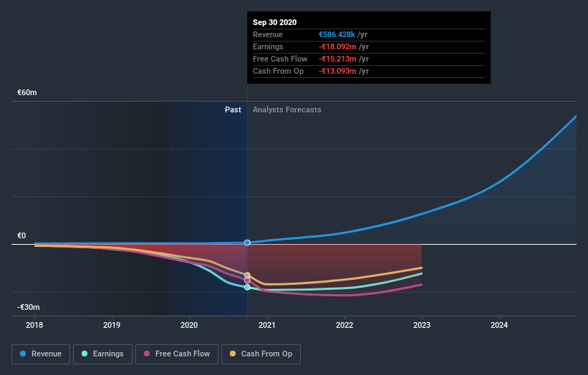Click the Past label on the chart
588x375 pixels.
(233, 109)
